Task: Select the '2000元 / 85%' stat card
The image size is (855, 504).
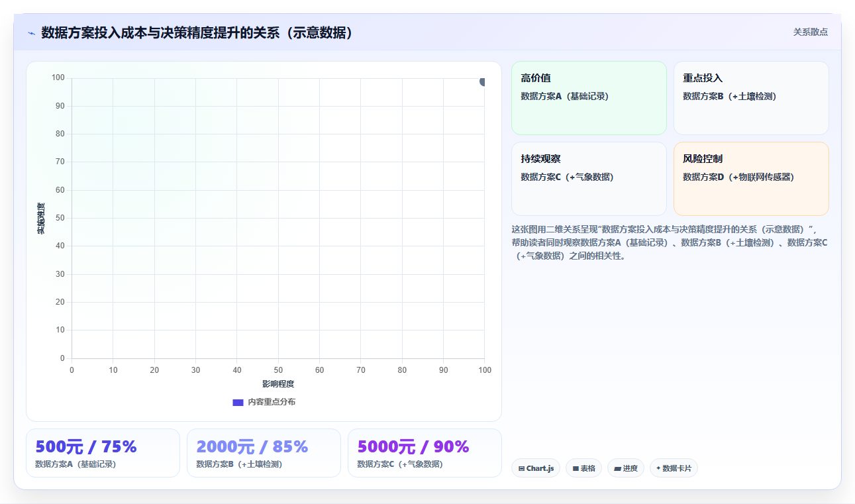Action: pos(264,453)
